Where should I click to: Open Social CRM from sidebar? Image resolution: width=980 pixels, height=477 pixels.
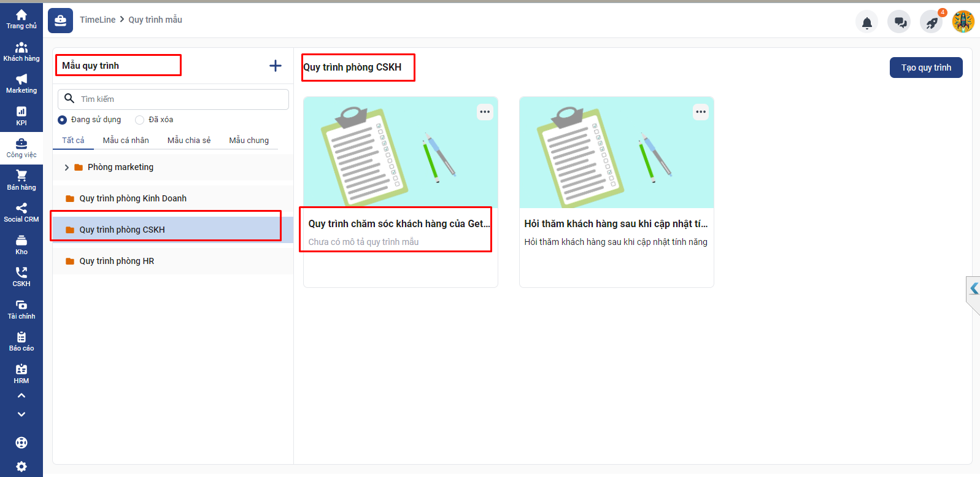(x=21, y=212)
